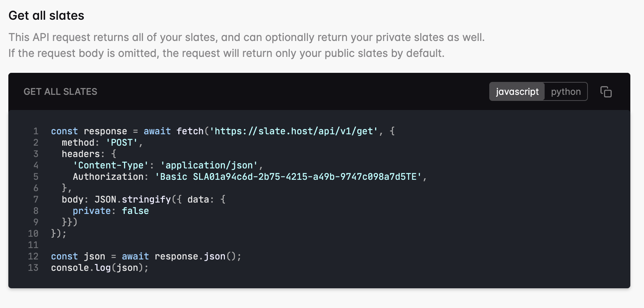Select the javascript code tab
This screenshot has width=644, height=308.
(517, 92)
